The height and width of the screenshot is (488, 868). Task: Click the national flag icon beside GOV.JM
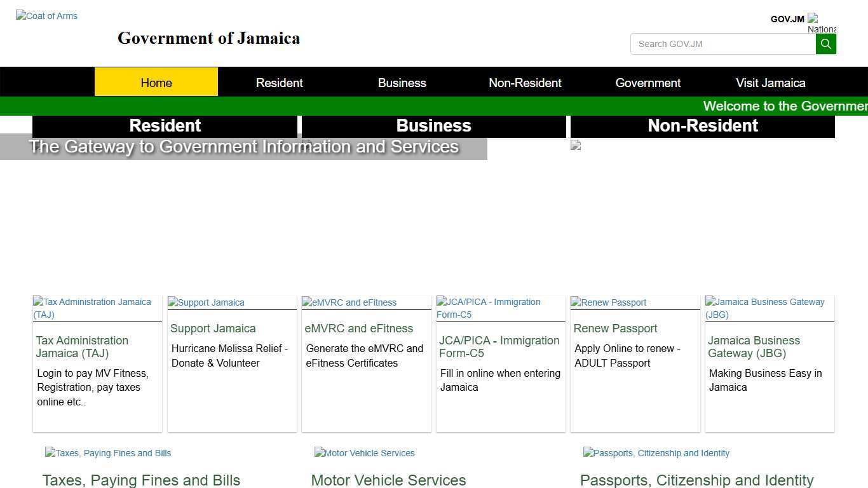(814, 19)
